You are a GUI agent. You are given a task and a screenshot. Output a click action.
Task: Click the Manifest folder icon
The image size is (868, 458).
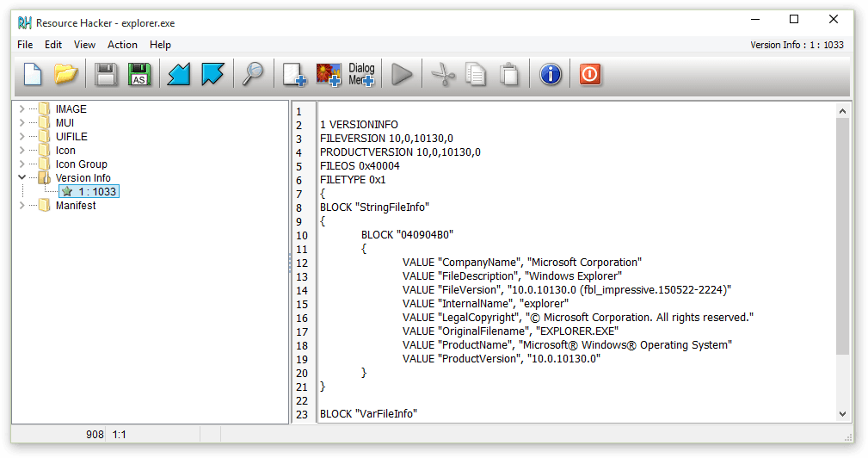pos(44,206)
